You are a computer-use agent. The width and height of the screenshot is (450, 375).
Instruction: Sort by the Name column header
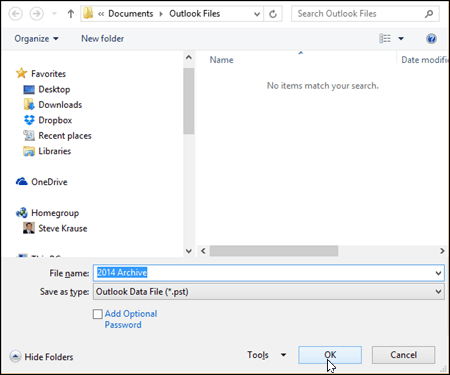click(221, 60)
